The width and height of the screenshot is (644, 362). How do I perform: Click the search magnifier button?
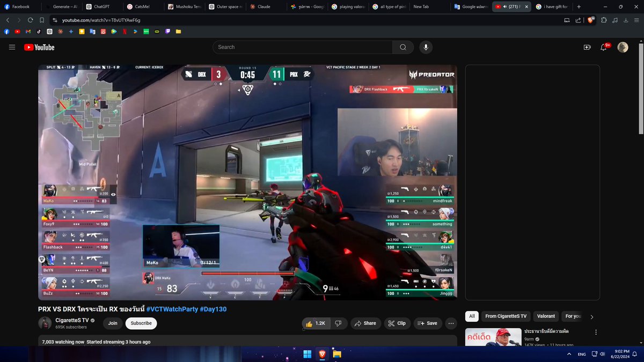402,47
